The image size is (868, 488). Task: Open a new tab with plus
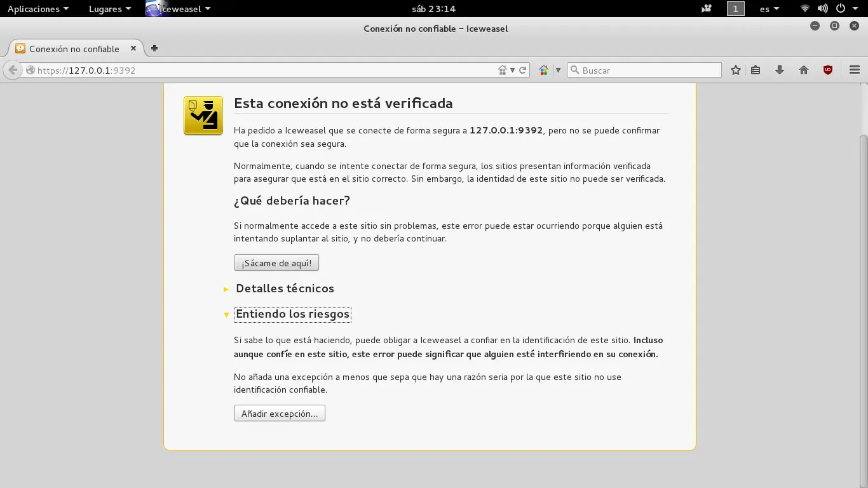pos(154,48)
